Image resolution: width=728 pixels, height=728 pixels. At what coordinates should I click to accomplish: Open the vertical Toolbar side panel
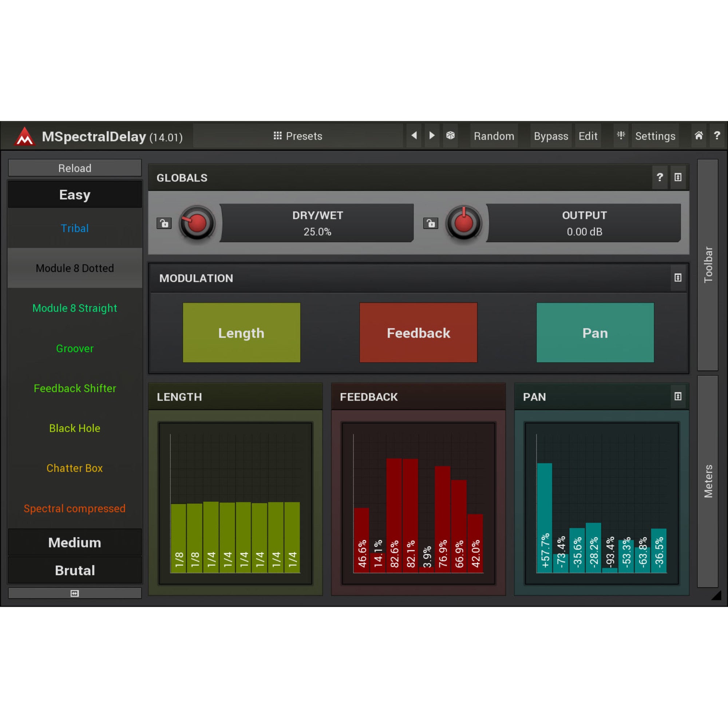click(x=708, y=265)
